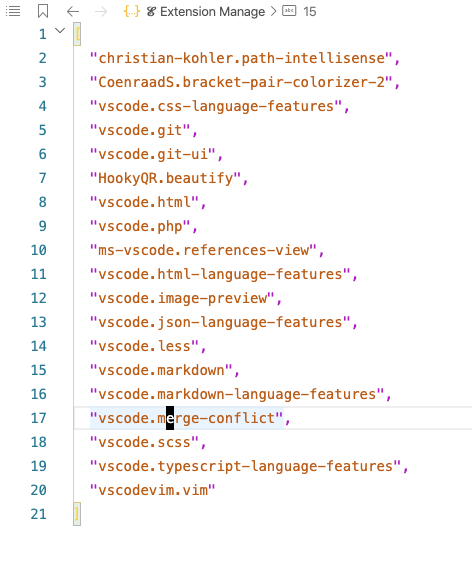Click the JSON braces file icon
The image size is (472, 570).
click(x=132, y=11)
